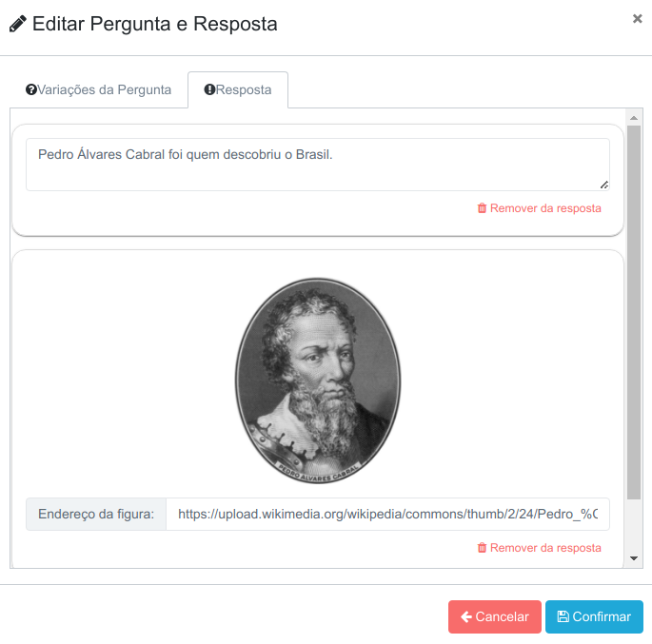
Task: Remove the text answer via Remover da resposta
Action: (540, 207)
